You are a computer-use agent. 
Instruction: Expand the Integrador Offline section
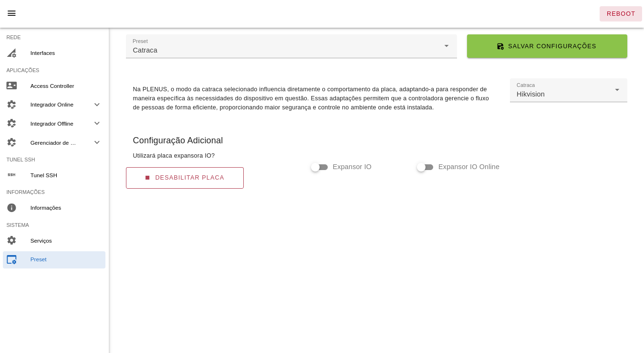(x=97, y=123)
